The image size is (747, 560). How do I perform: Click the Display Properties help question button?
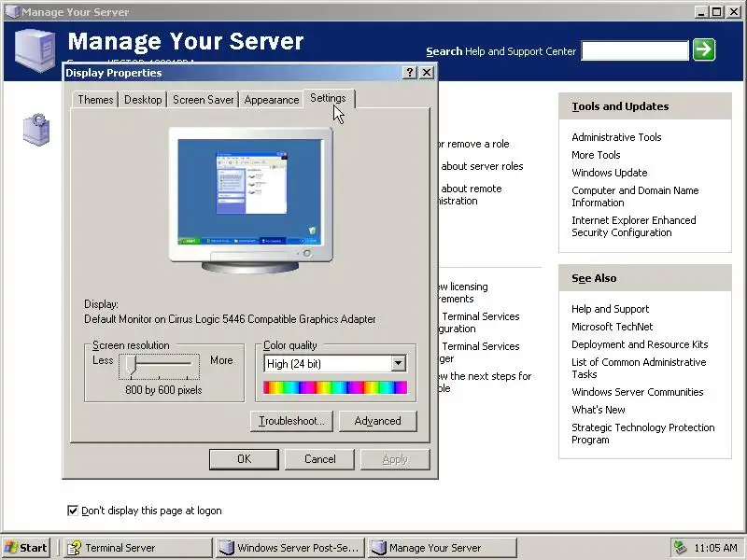pos(410,73)
